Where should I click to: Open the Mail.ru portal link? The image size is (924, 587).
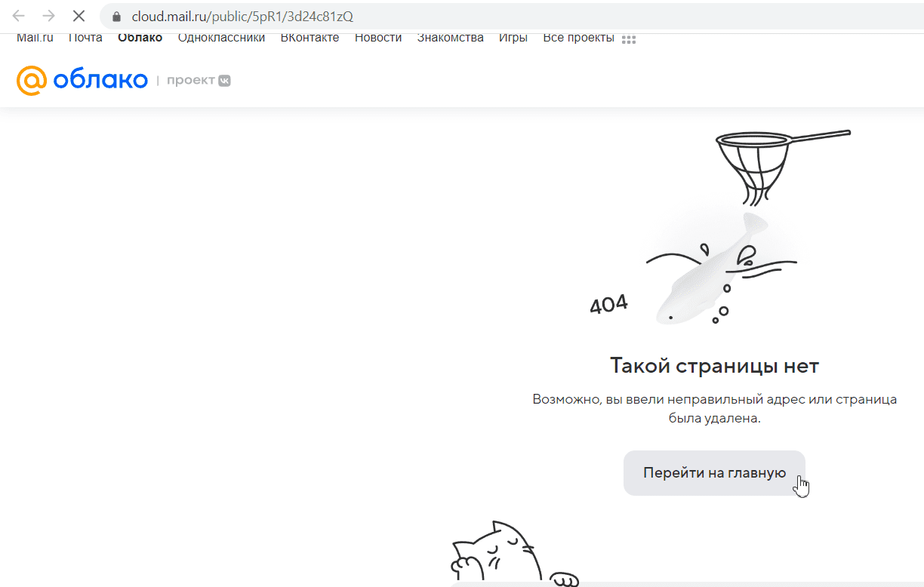point(35,38)
